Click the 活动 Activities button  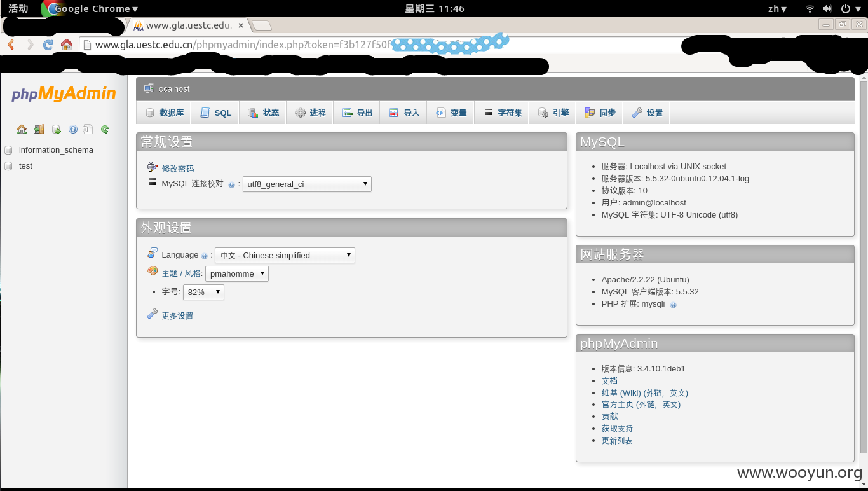click(18, 9)
